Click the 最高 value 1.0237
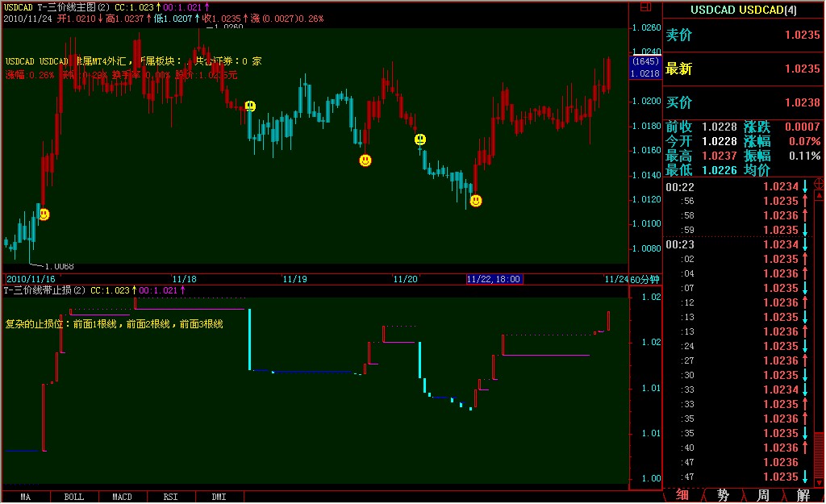This screenshot has width=826, height=504. [x=719, y=156]
